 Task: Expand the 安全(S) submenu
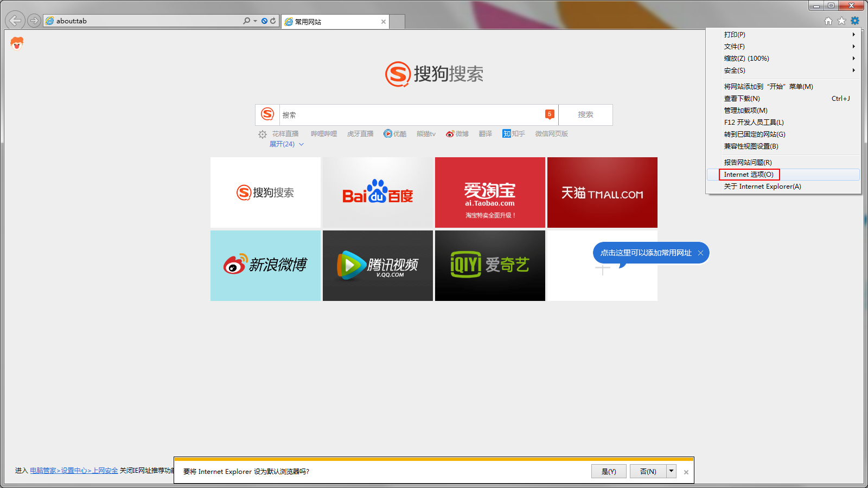[784, 70]
